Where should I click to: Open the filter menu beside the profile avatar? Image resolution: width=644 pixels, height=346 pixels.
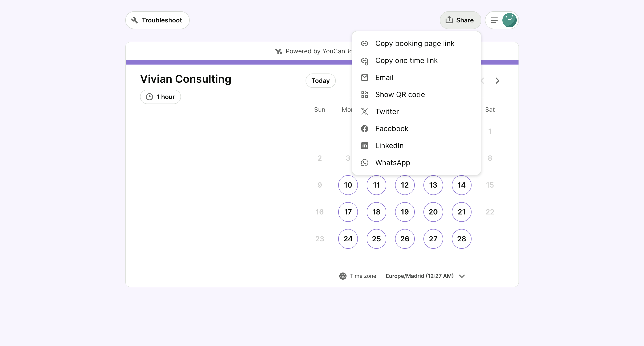pyautogui.click(x=494, y=20)
